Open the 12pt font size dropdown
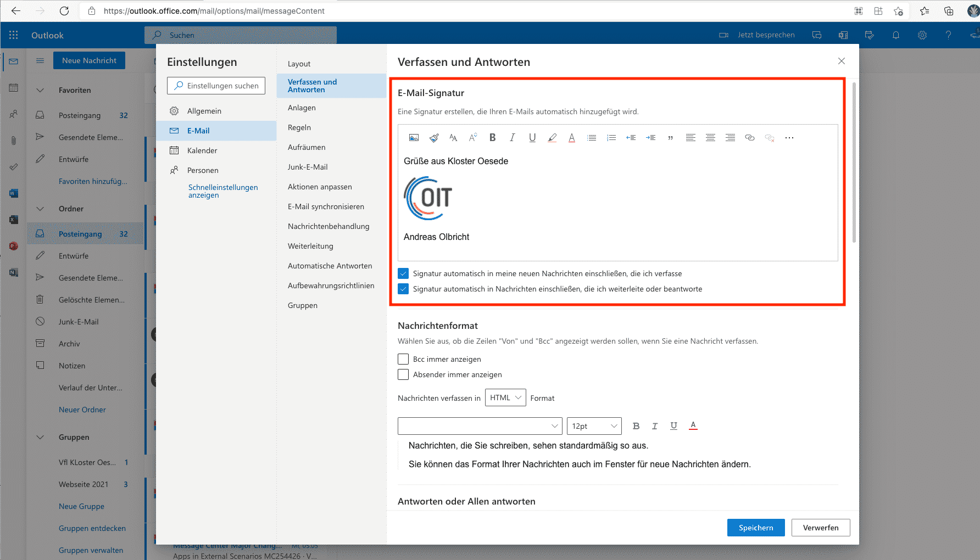This screenshot has width=980, height=560. (594, 426)
